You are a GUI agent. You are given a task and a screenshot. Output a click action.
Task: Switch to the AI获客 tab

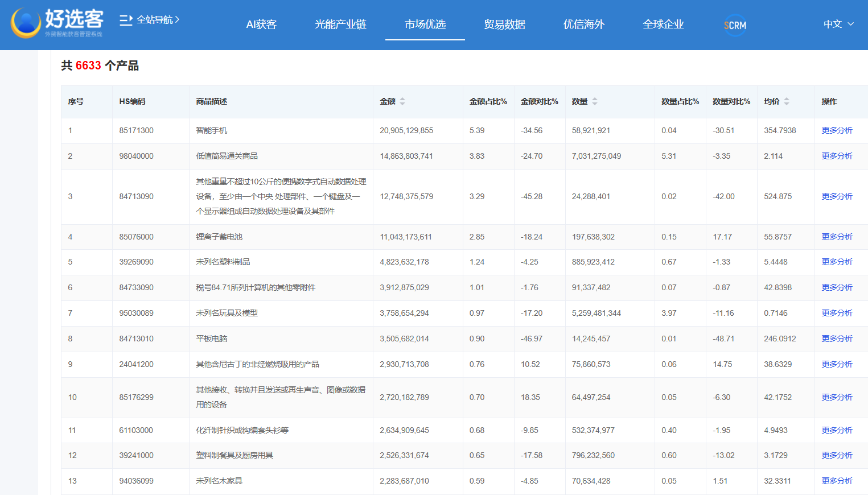tap(261, 24)
